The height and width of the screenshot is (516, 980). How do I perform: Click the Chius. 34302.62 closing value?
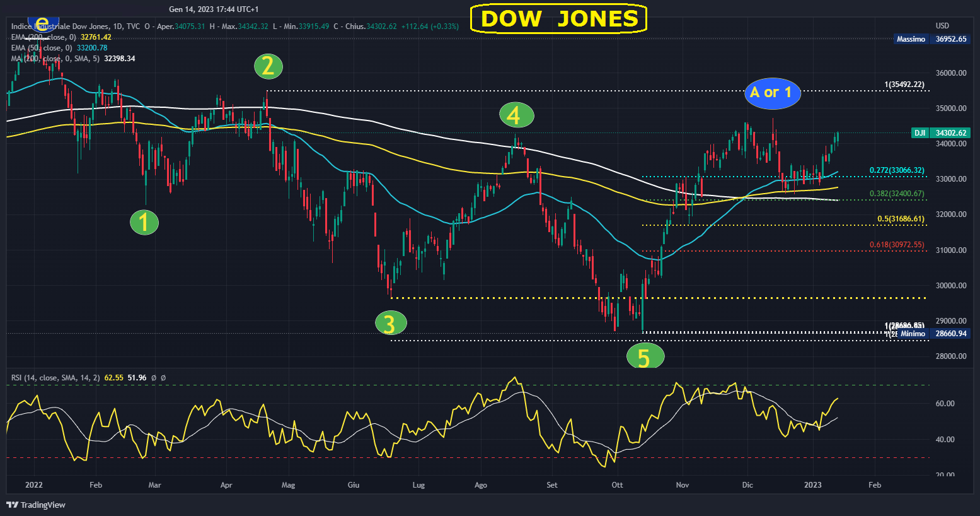[371, 26]
